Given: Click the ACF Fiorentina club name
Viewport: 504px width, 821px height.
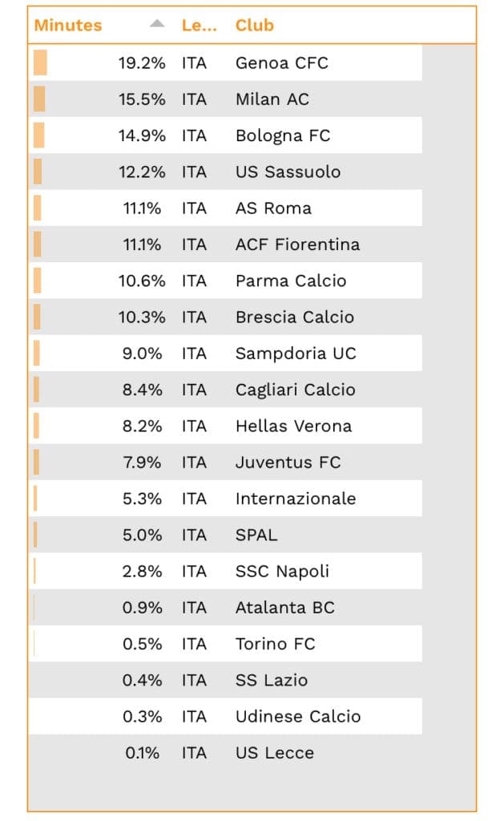Looking at the screenshot, I should (297, 245).
